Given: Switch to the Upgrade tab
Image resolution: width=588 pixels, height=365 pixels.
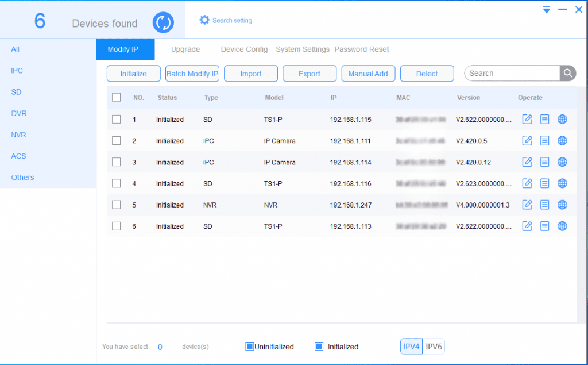Looking at the screenshot, I should click(x=185, y=49).
